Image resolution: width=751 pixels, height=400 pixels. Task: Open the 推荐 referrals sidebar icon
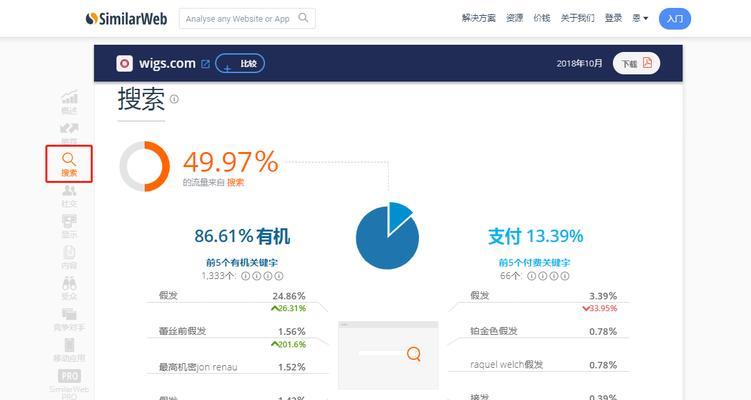(69, 134)
